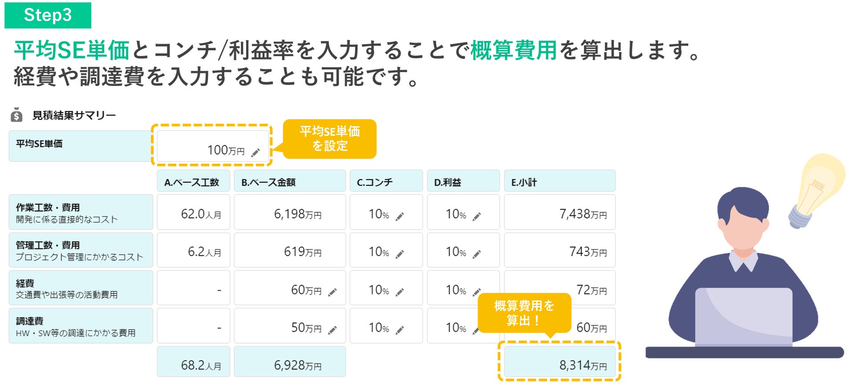Select the C.コンチ column header
This screenshot has width=868, height=389.
(x=386, y=181)
